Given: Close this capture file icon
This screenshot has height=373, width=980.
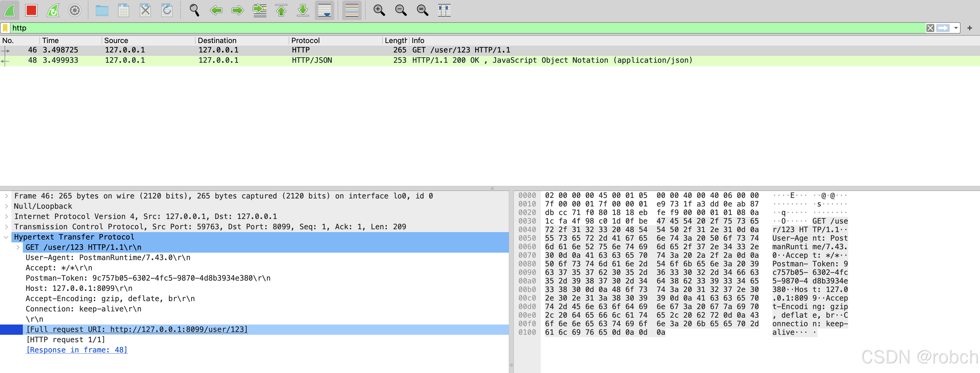Looking at the screenshot, I should click(x=145, y=10).
